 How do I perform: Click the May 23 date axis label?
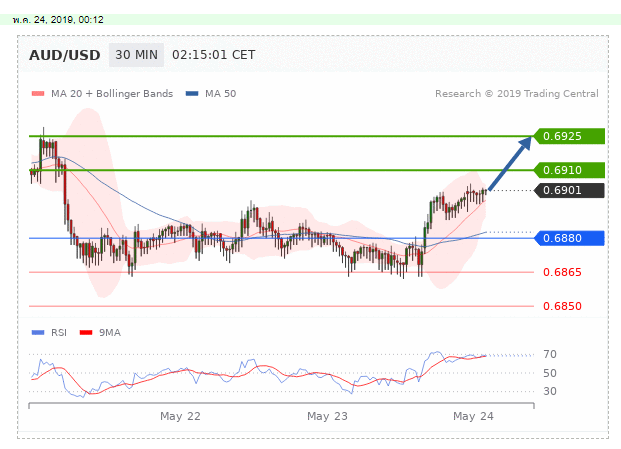[327, 417]
